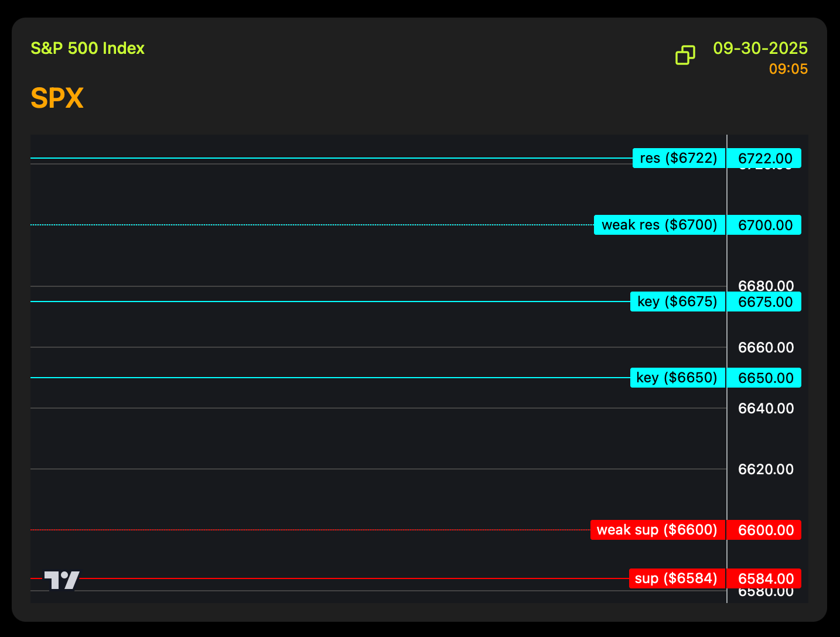Viewport: 840px width, 637px height.
Task: Click the 6675.00 price axis tag
Action: click(764, 302)
